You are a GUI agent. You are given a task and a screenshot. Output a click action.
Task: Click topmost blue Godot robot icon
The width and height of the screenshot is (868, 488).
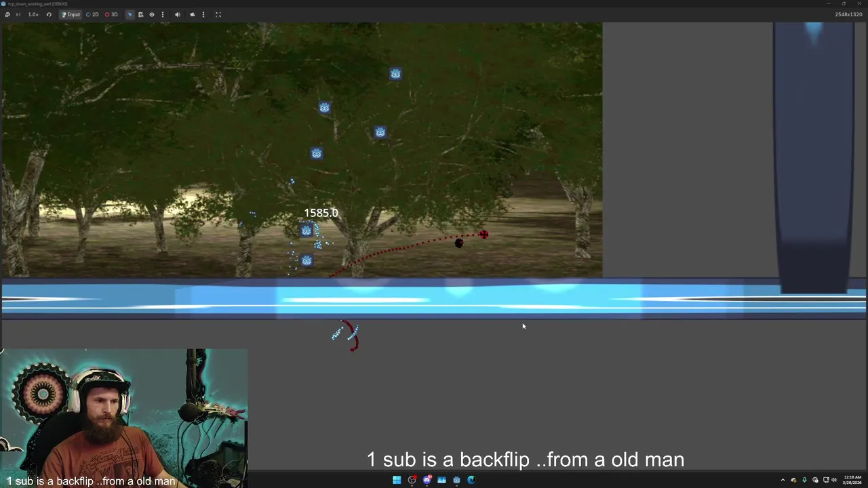(395, 74)
